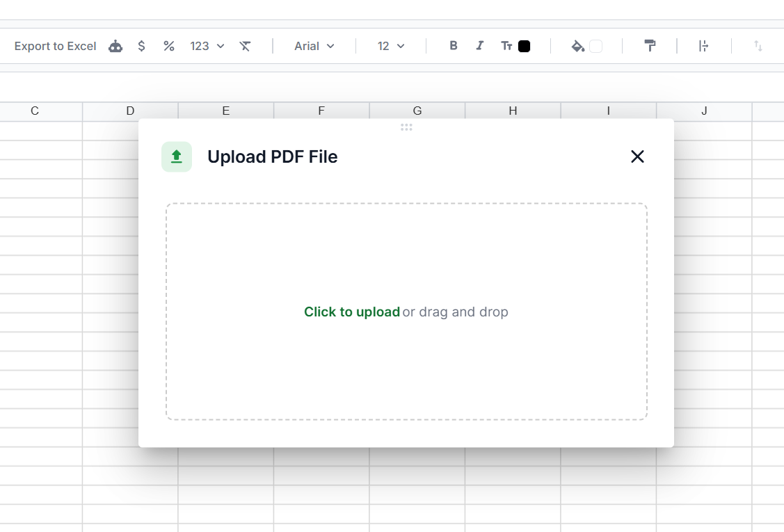This screenshot has height=532, width=784.
Task: Click the sort arrows icon
Action: pos(758,46)
